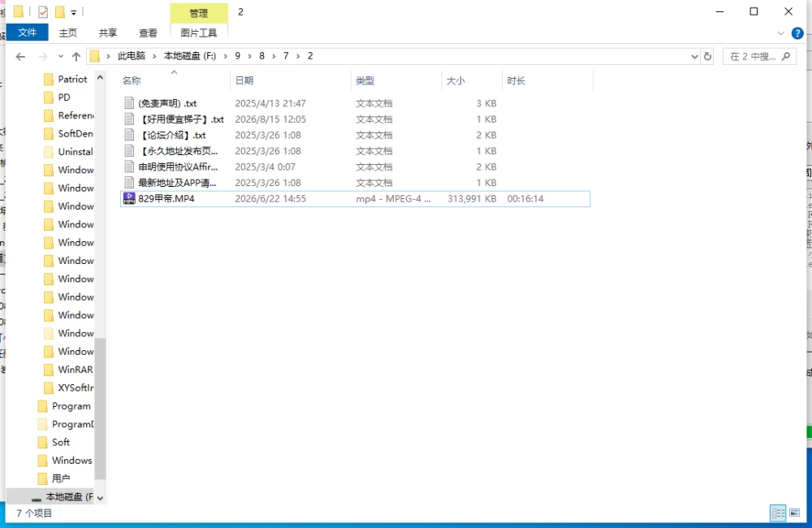
Task: Switch to the 主页 ribbon tab
Action: pos(68,32)
